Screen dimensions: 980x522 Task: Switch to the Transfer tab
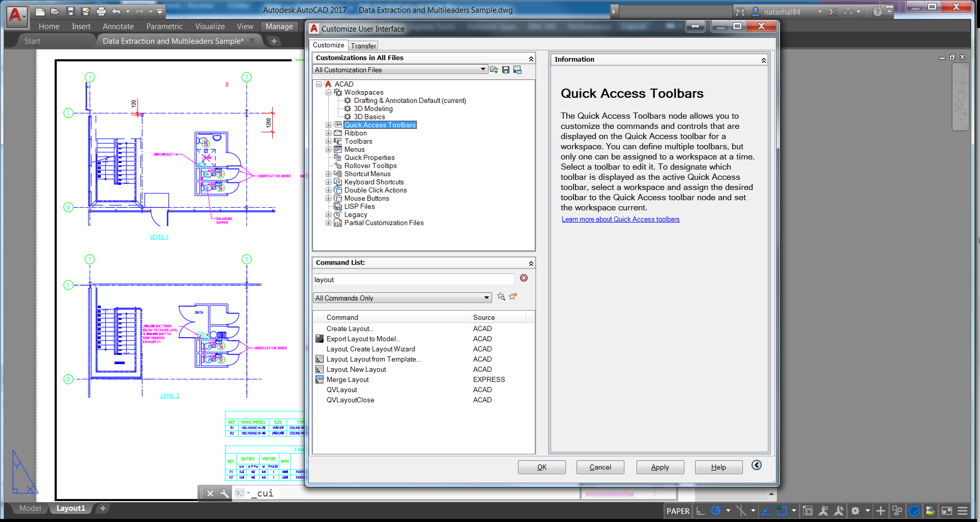coord(363,45)
